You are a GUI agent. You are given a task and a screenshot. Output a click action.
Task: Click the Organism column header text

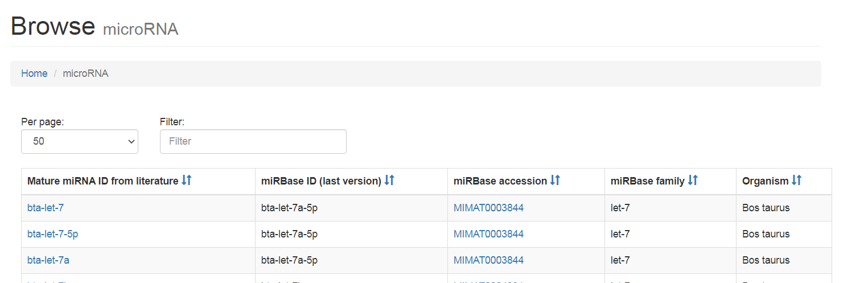[766, 181]
